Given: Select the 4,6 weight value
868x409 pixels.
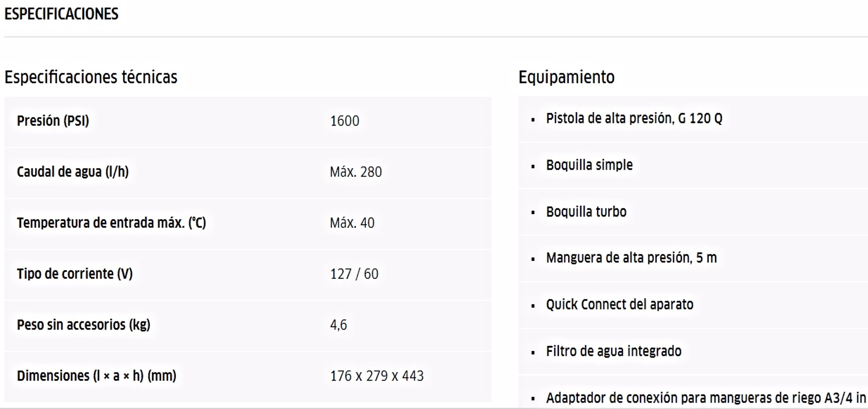Looking at the screenshot, I should [x=338, y=325].
